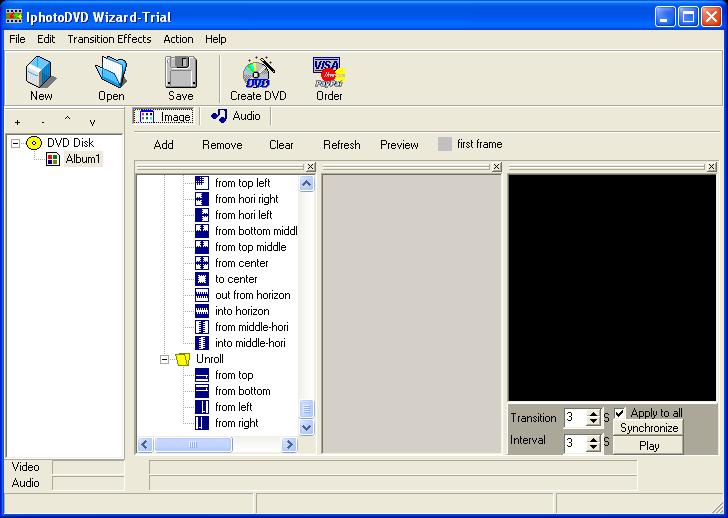
Task: Select Album1 in the disk tree
Action: [x=83, y=159]
